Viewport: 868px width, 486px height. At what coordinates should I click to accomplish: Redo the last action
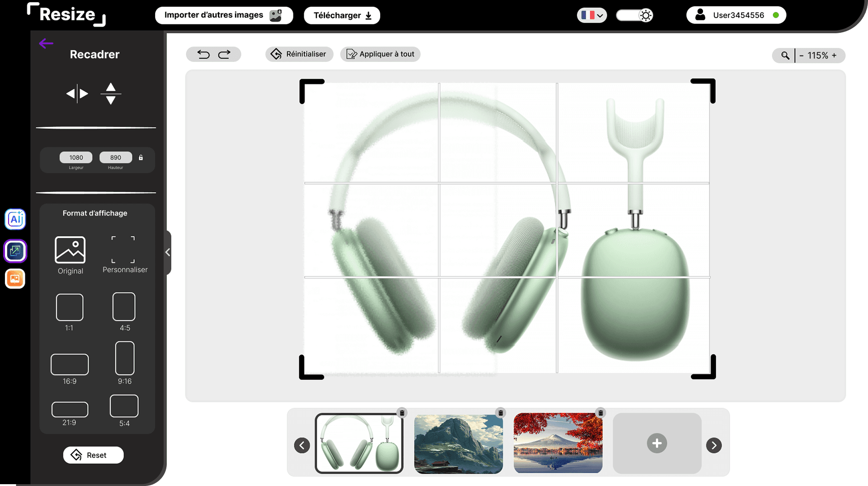click(224, 54)
